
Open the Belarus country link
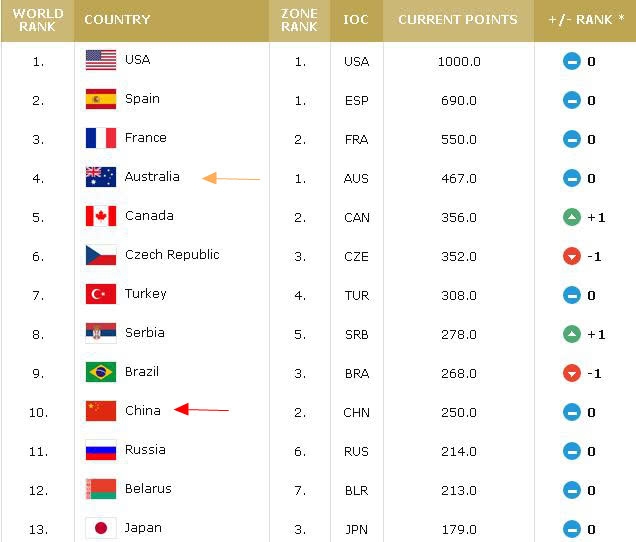[148, 488]
